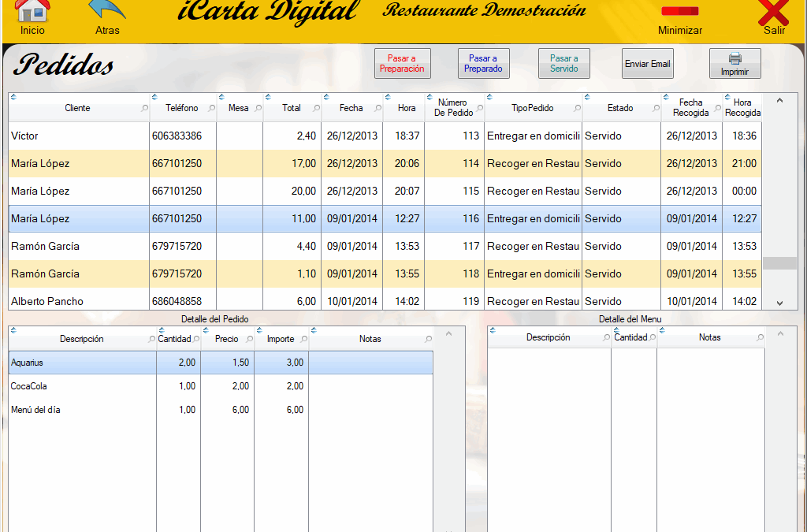Search icon in Precio column
This screenshot has width=807, height=532.
pyautogui.click(x=250, y=339)
